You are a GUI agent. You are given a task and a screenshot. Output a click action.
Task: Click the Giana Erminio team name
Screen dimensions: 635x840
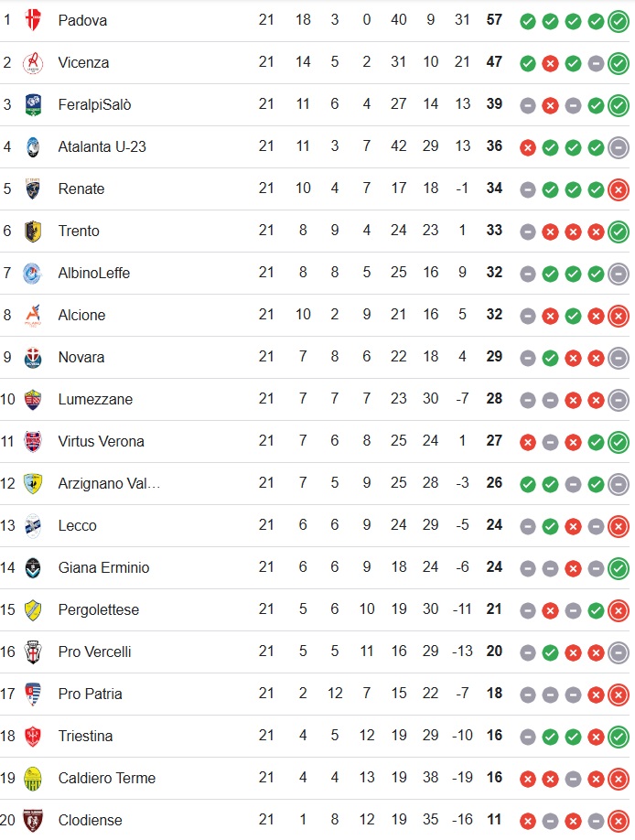pos(104,568)
